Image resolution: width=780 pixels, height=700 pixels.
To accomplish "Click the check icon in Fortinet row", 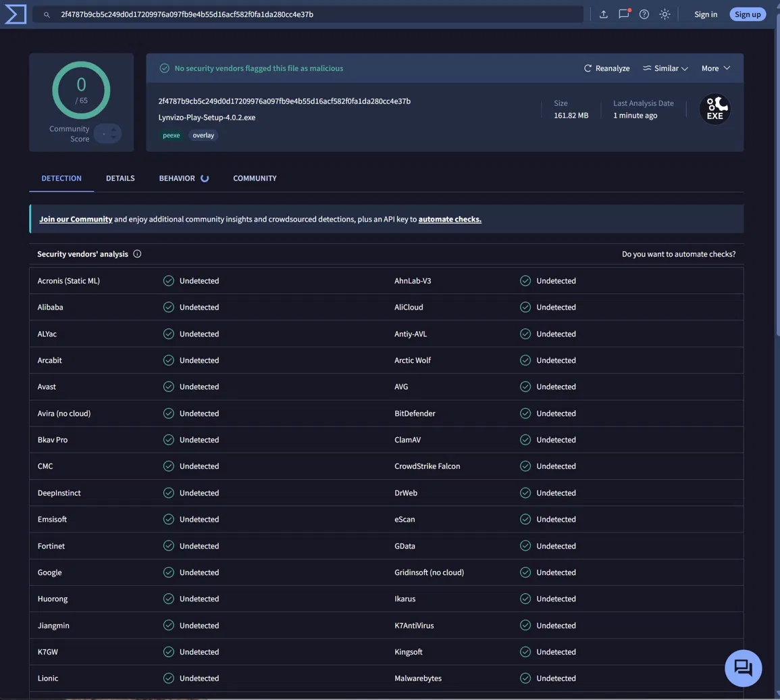I will [x=169, y=546].
